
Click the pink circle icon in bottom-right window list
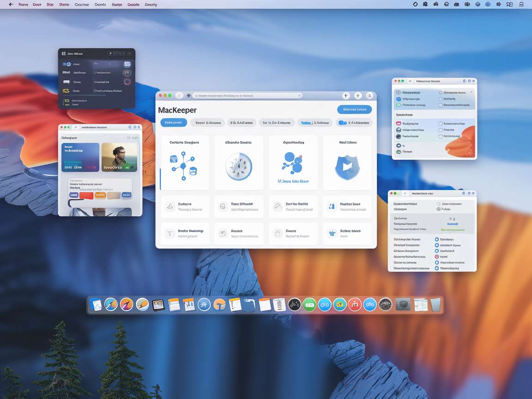click(x=437, y=257)
